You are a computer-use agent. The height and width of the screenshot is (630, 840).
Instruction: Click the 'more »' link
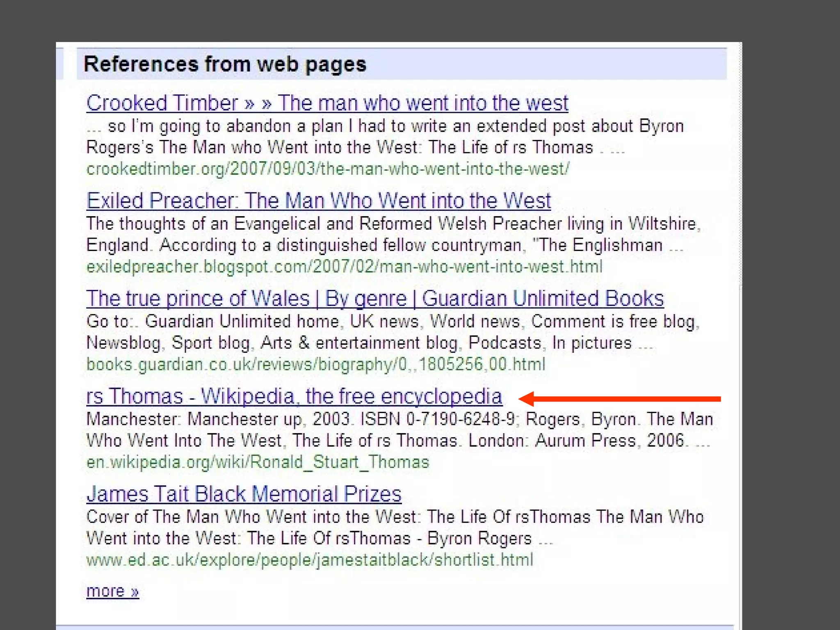[112, 591]
